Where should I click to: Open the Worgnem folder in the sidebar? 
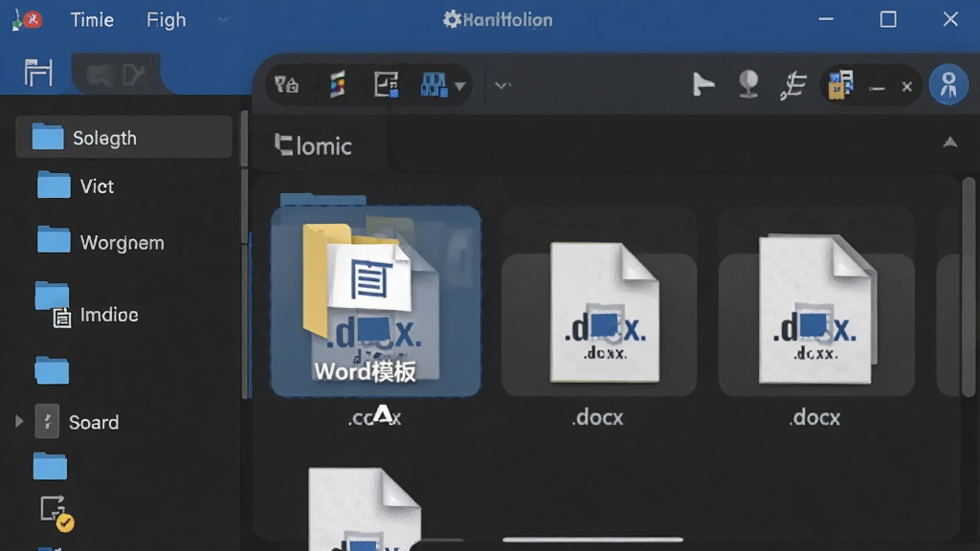pyautogui.click(x=100, y=242)
